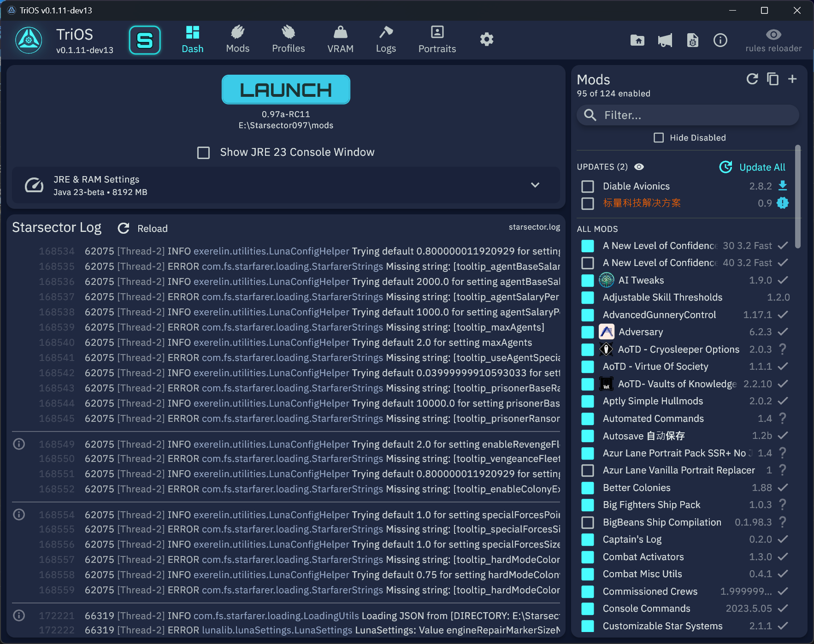Disable the AI Tweaks mod checkbox
The height and width of the screenshot is (644, 814).
[x=588, y=280]
